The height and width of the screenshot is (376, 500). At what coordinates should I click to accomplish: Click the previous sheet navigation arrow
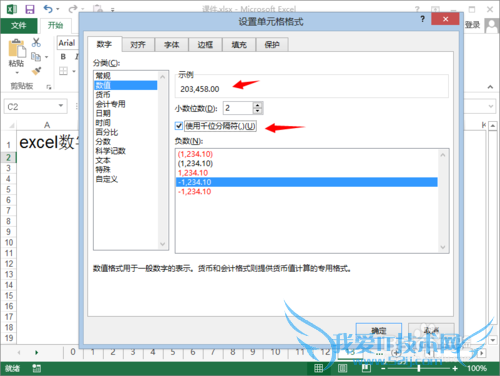[19, 352]
